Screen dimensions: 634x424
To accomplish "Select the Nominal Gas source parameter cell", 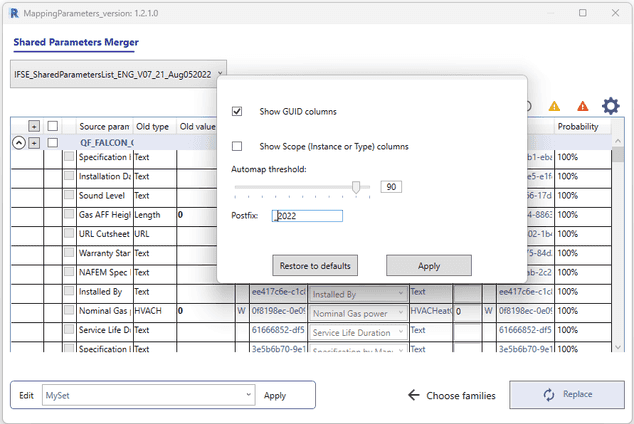I will (x=105, y=310).
